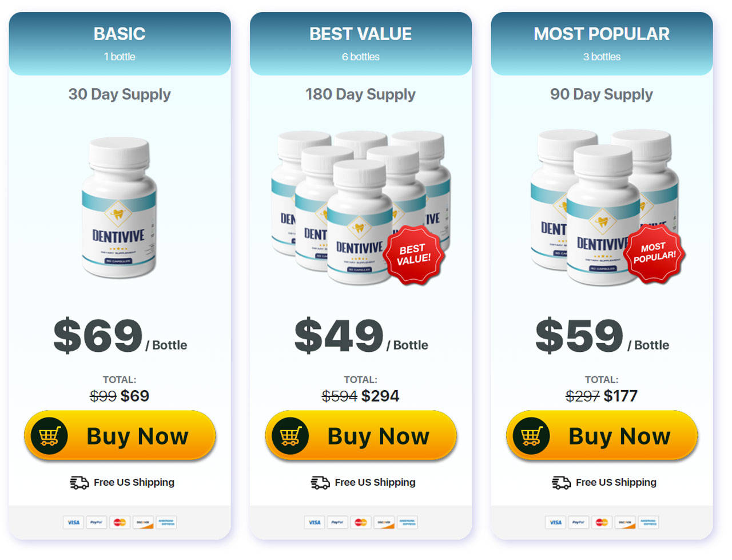Select the single Dentivive bottle image
This screenshot has height=560, width=732.
pyautogui.click(x=119, y=208)
